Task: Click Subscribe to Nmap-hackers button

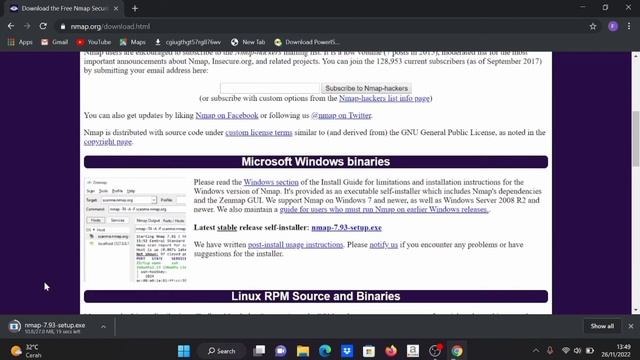Action: (367, 88)
